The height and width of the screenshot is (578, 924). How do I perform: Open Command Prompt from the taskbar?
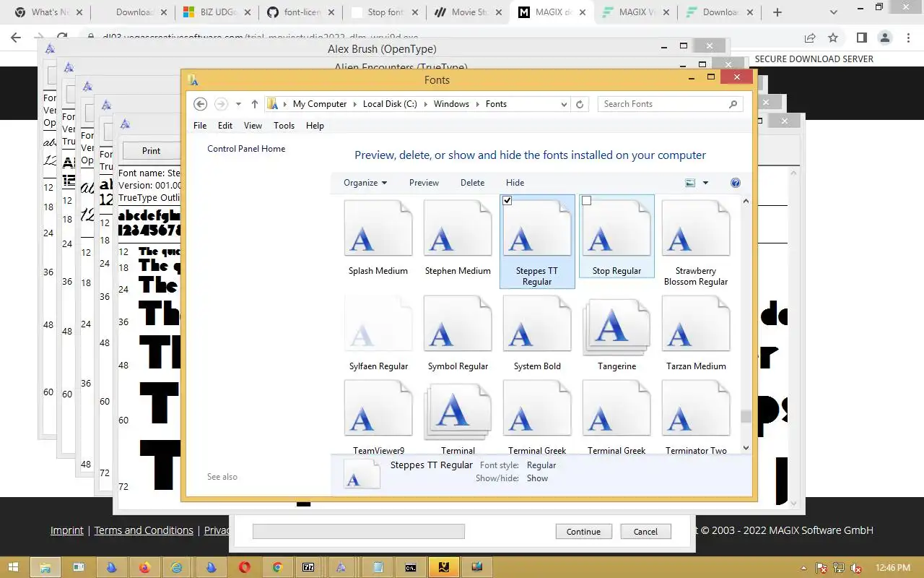pos(410,567)
